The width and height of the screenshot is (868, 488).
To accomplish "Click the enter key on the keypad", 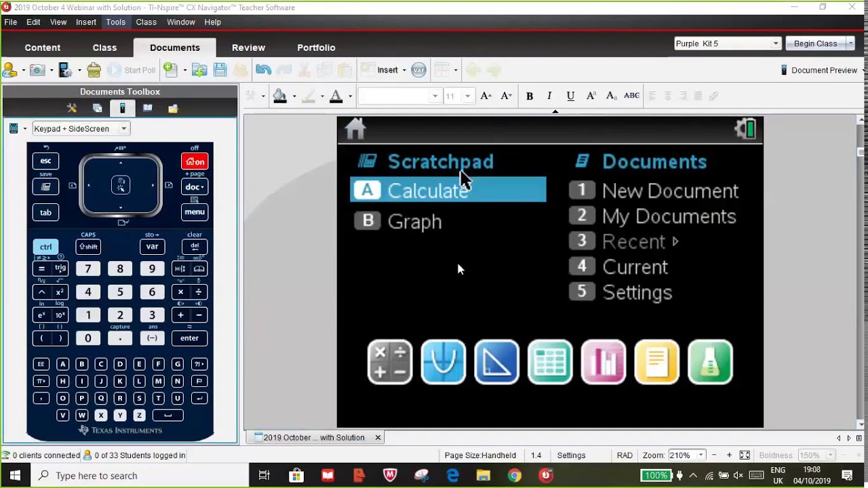I will point(189,338).
